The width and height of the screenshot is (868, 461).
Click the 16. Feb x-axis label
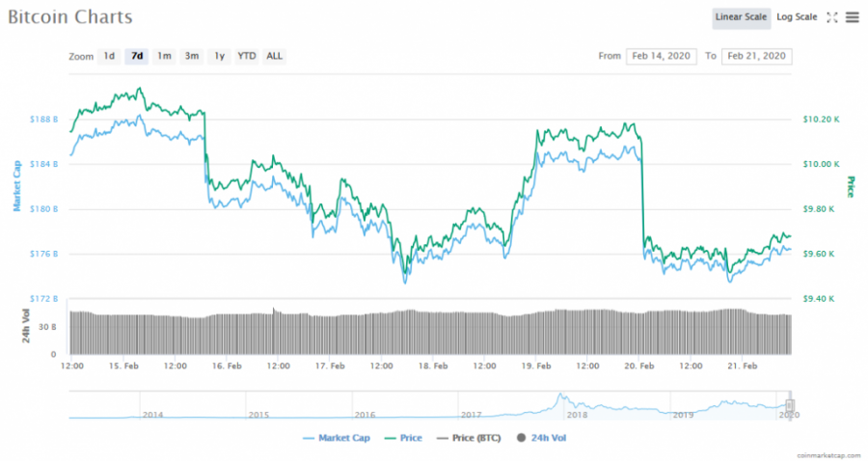(x=227, y=366)
